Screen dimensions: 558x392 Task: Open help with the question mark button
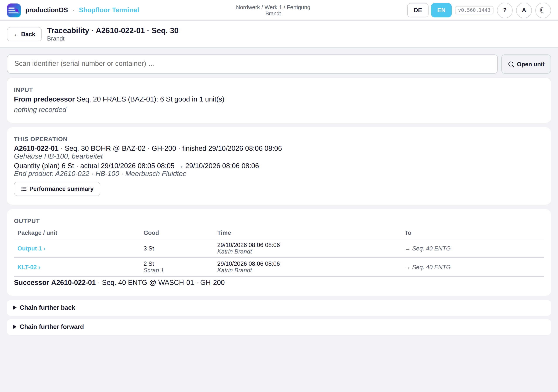point(505,10)
